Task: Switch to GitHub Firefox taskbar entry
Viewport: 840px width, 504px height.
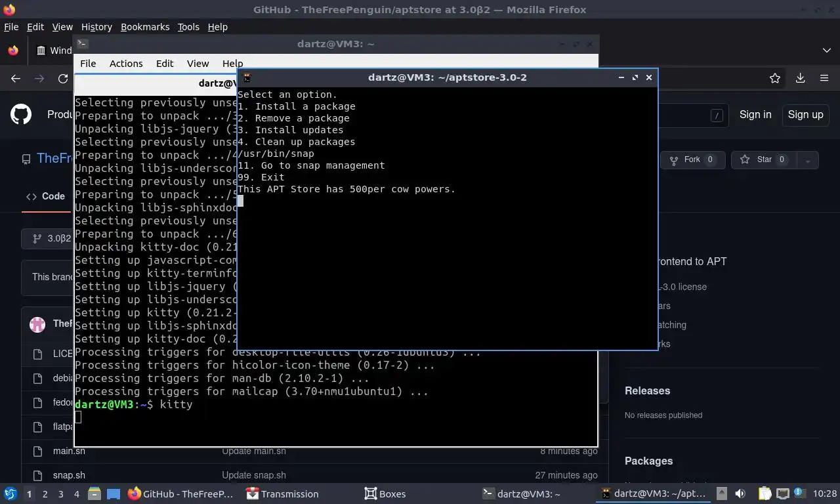Action: point(181,494)
